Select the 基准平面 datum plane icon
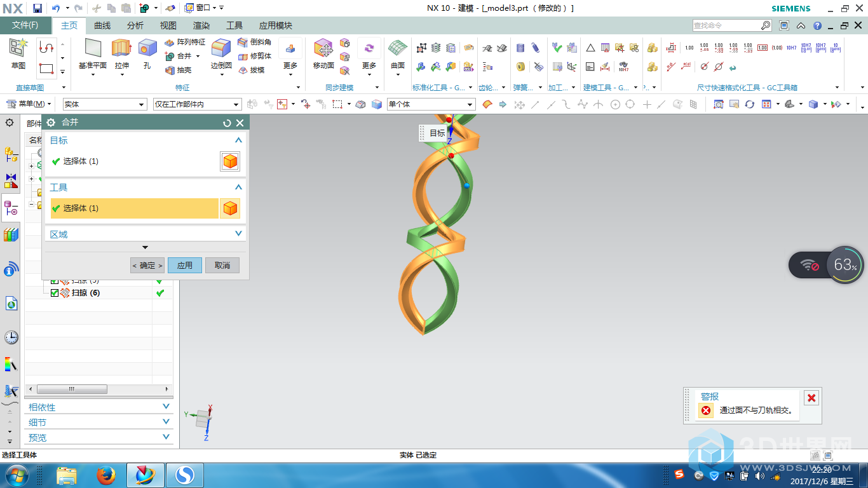The image size is (868, 488). point(93,48)
